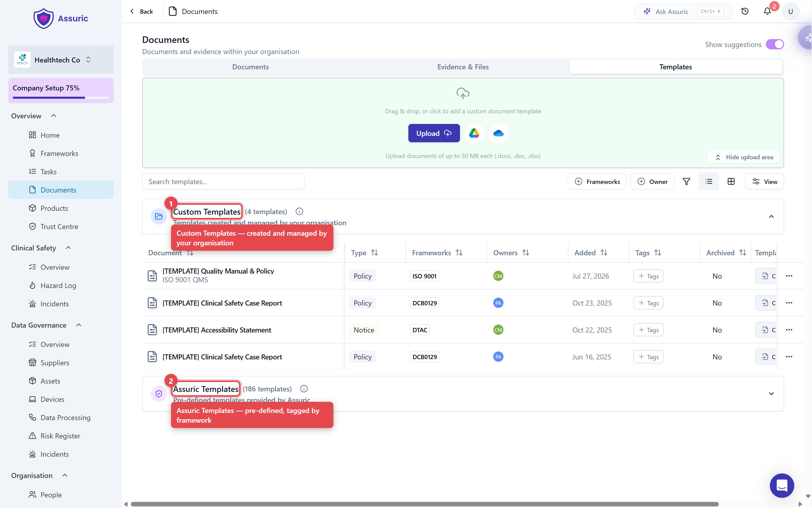
Task: Add Owner filter
Action: tap(652, 182)
